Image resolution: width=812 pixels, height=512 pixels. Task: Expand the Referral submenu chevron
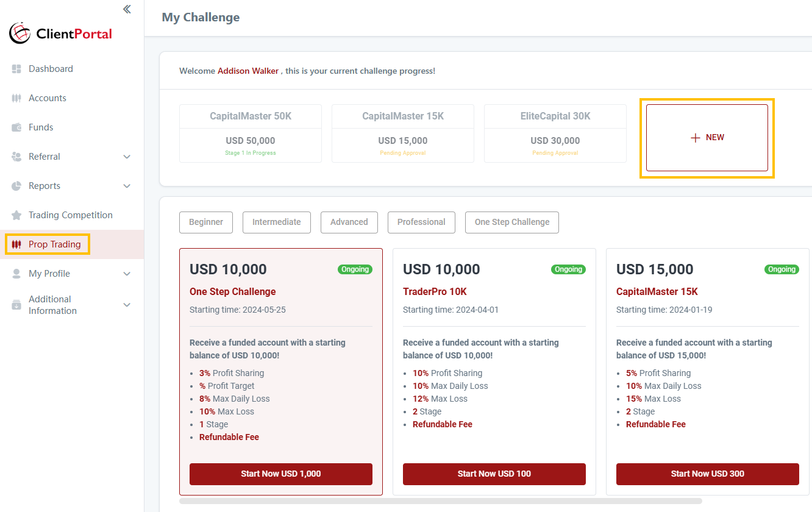tap(127, 157)
